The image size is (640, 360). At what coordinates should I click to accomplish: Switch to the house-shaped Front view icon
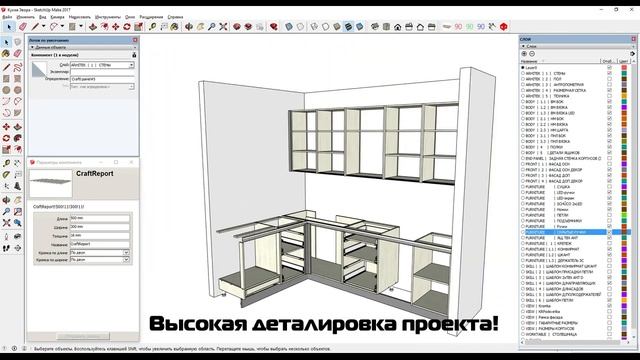[x=398, y=27]
